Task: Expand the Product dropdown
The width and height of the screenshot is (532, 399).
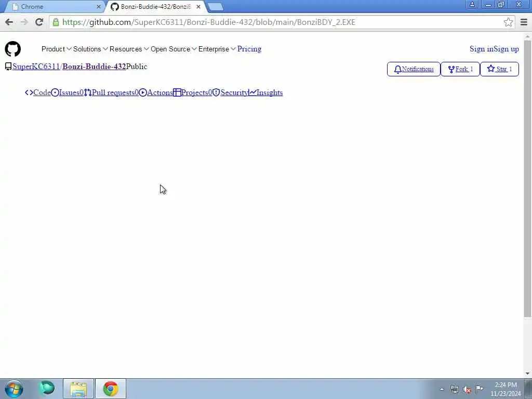Action: 56,49
